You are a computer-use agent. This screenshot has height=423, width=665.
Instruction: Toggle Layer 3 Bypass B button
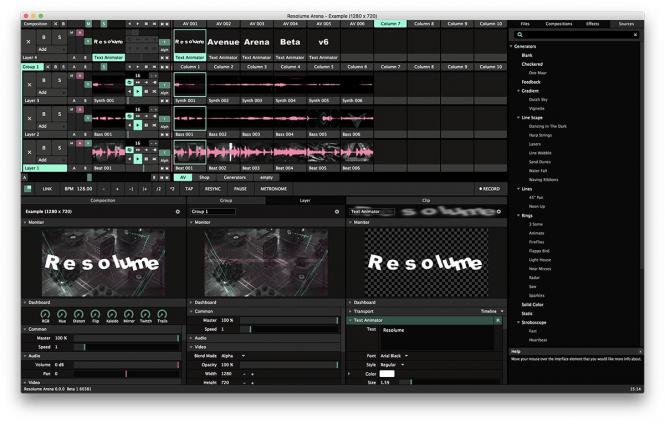pyautogui.click(x=44, y=80)
